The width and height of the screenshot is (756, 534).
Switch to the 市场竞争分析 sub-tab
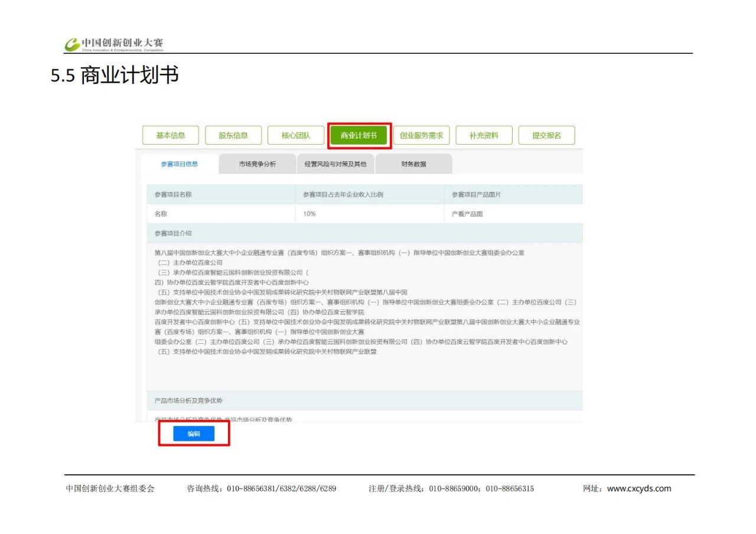[258, 164]
